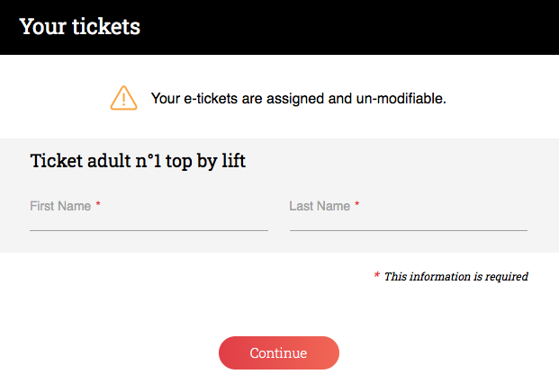Click the Continue button
Image resolution: width=559 pixels, height=392 pixels.
tap(279, 352)
